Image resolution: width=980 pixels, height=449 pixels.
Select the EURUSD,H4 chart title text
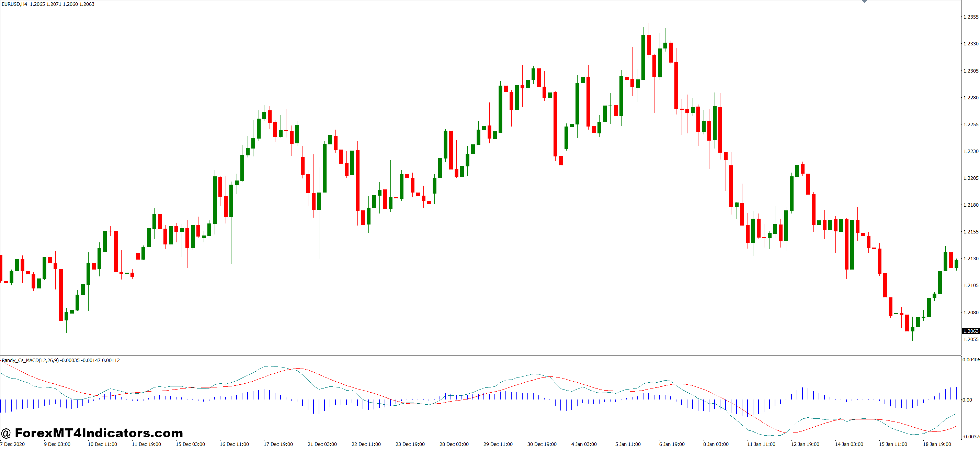click(15, 4)
